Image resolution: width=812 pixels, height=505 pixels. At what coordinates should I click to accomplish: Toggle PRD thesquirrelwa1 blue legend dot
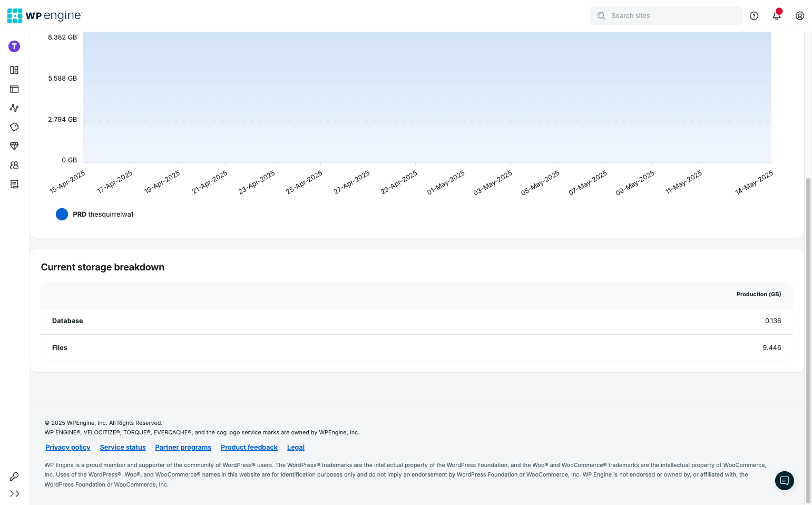point(62,214)
